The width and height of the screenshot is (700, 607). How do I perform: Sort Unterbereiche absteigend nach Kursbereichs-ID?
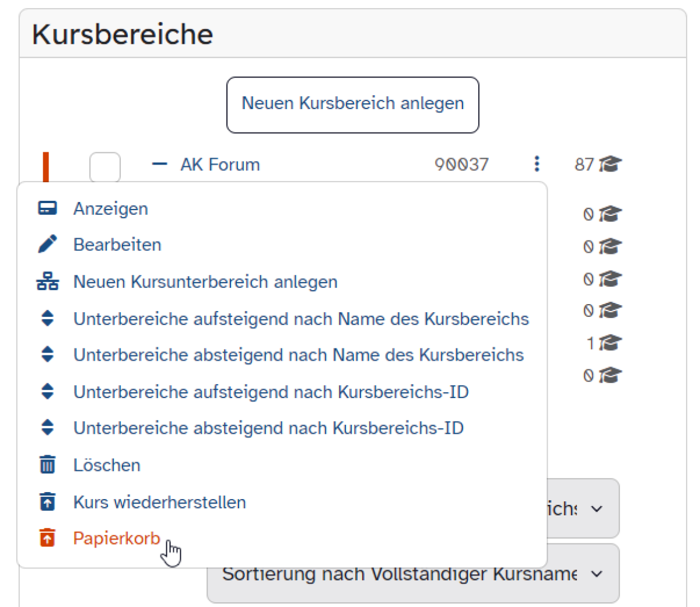pyautogui.click(x=268, y=428)
